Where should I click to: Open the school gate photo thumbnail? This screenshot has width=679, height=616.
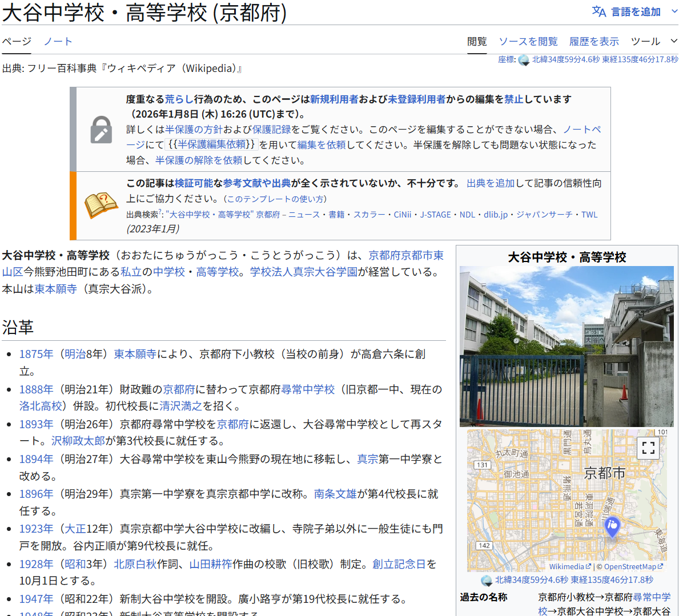tap(566, 347)
